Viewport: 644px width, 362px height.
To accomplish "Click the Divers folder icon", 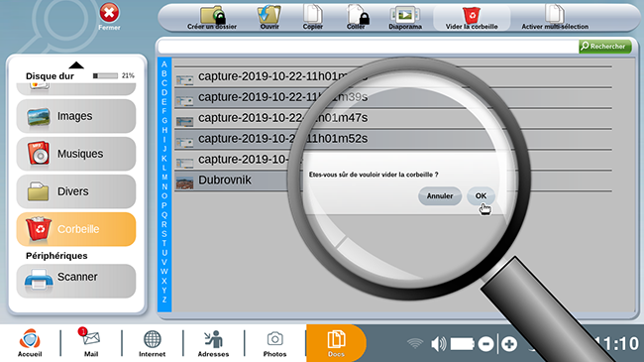I will tap(39, 191).
